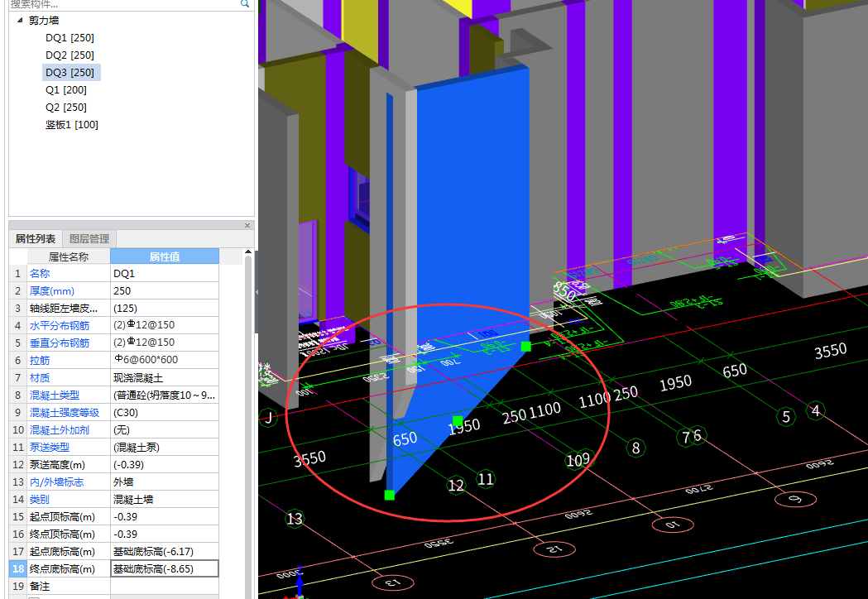The width and height of the screenshot is (868, 599).
Task: Click the 属性值 column header
Action: click(165, 256)
